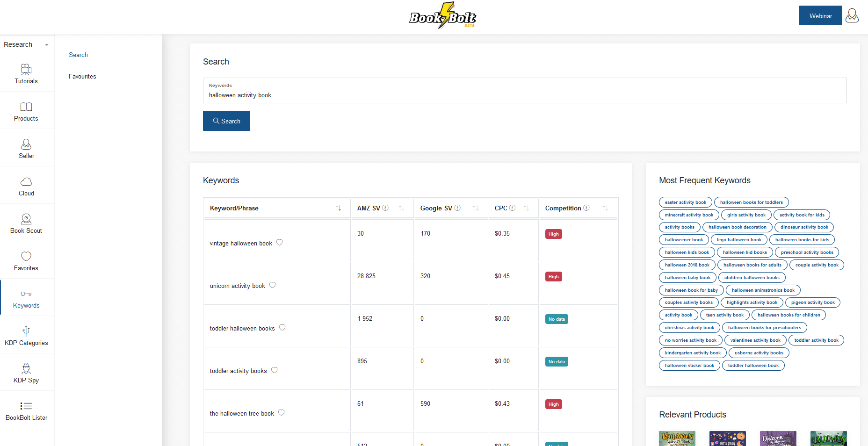Click the $0.43 CPC value
Screen dimensions: 868x446
pyautogui.click(x=502, y=403)
